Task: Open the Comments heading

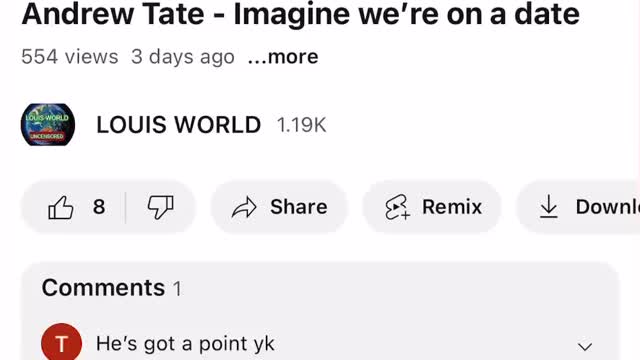Action: pos(103,288)
